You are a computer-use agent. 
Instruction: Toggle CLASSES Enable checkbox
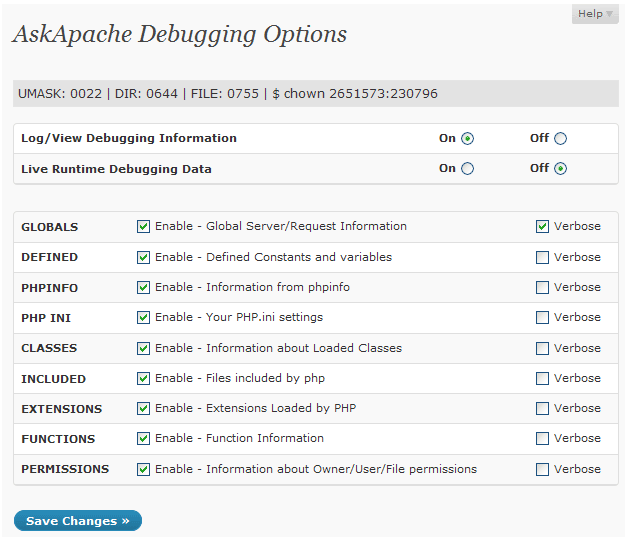[x=143, y=348]
